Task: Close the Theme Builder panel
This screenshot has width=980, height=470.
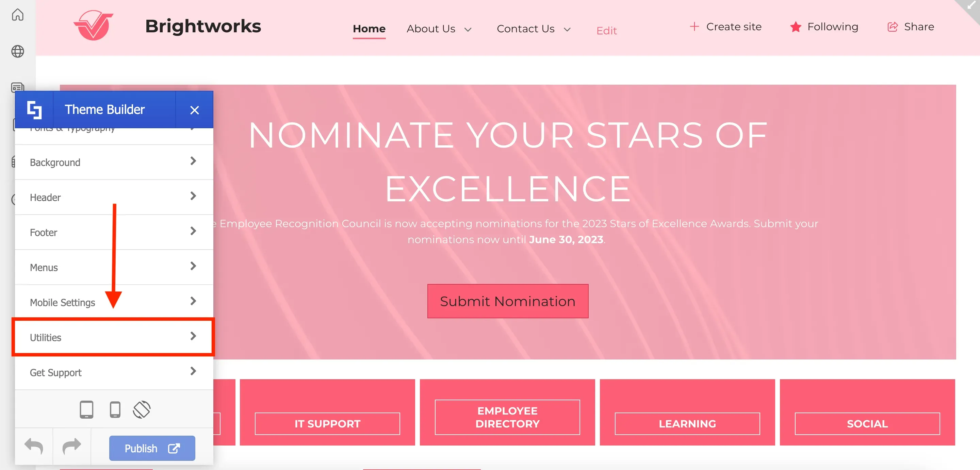Action: point(194,110)
